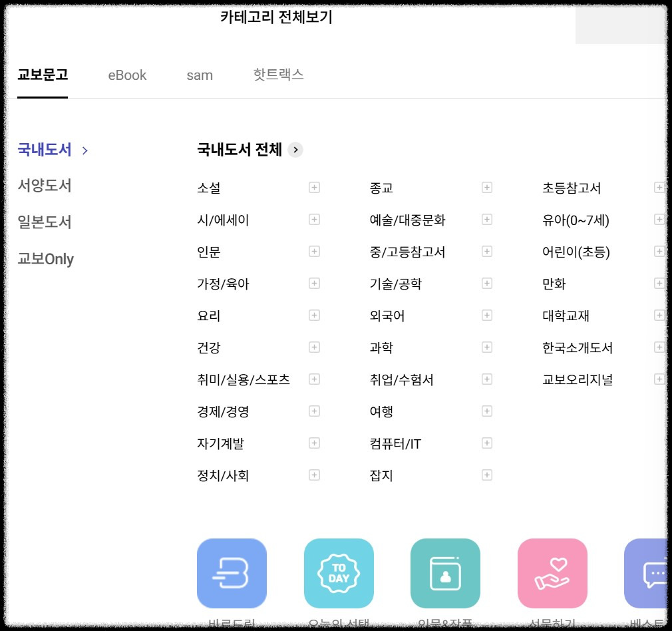Viewport: 672px width, 631px height.
Task: Select 일본도서 in the side menu
Action: point(45,222)
